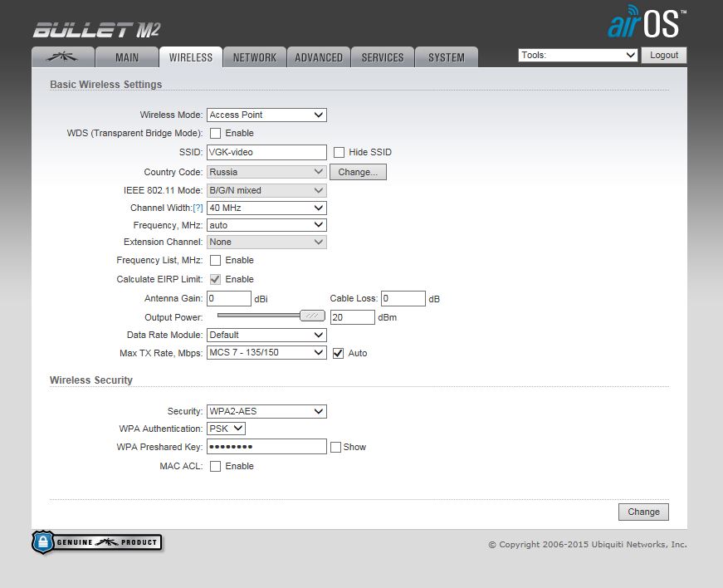Click the Change... country code button
The width and height of the screenshot is (723, 588).
point(358,172)
